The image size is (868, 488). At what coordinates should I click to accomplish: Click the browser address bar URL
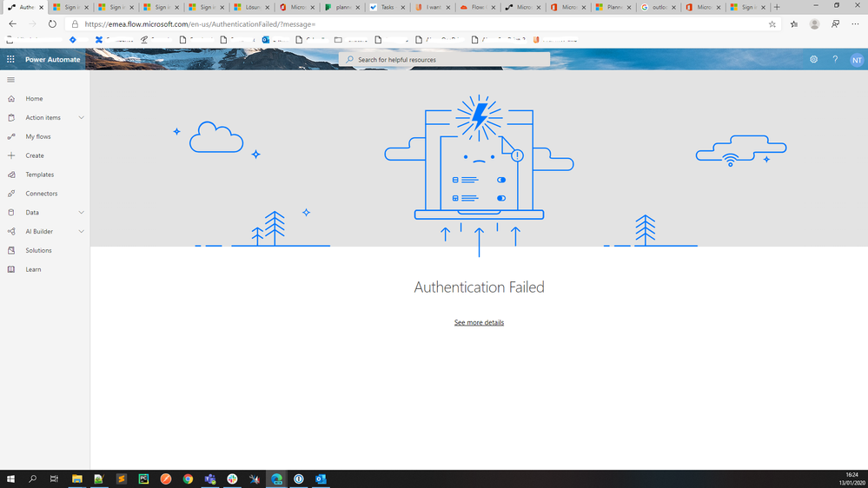coord(200,24)
